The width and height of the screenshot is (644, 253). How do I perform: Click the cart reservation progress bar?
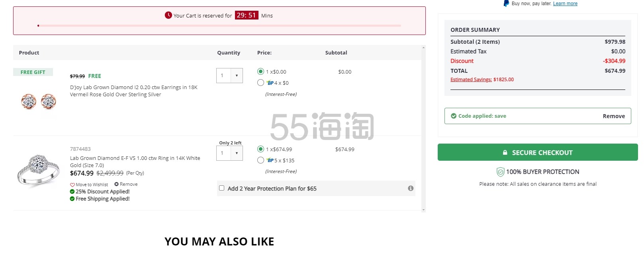(219, 25)
